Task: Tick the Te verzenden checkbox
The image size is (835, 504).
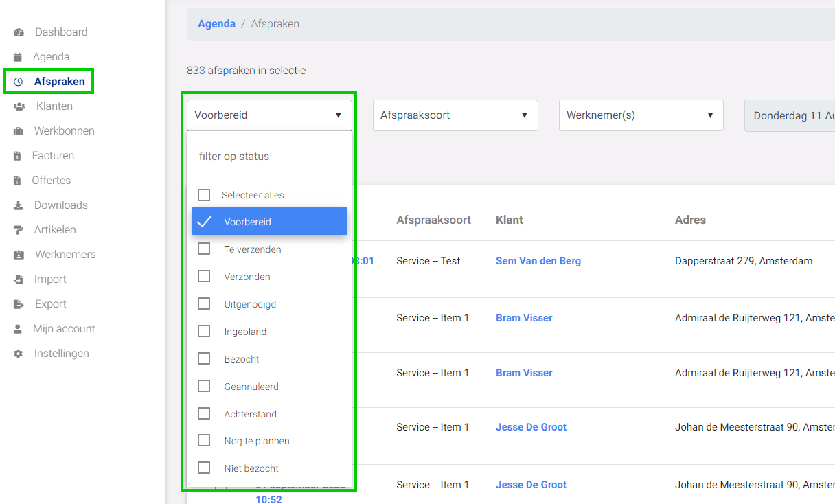Action: [x=204, y=249]
